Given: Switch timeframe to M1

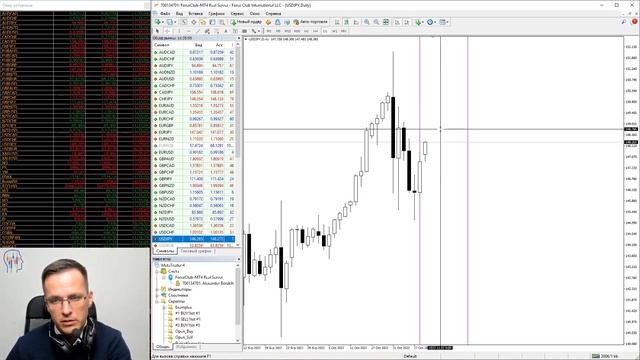Looking at the screenshot, I should 269,31.
